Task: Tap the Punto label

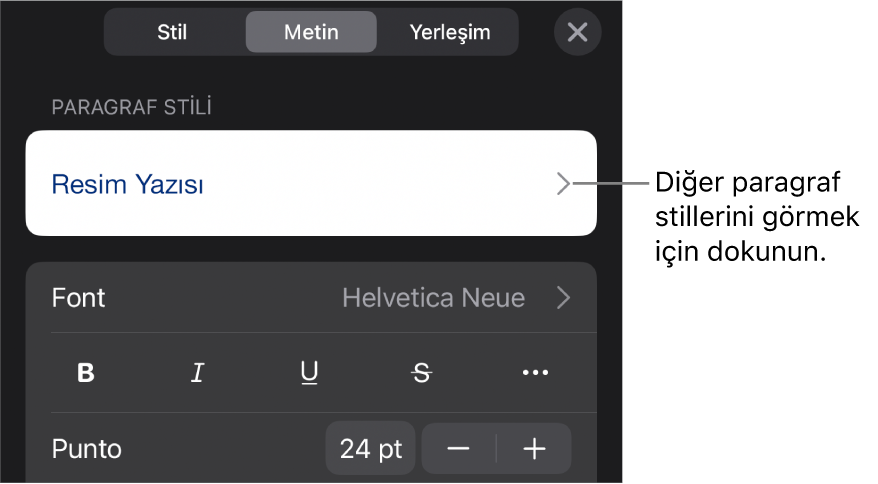Action: pos(87,449)
